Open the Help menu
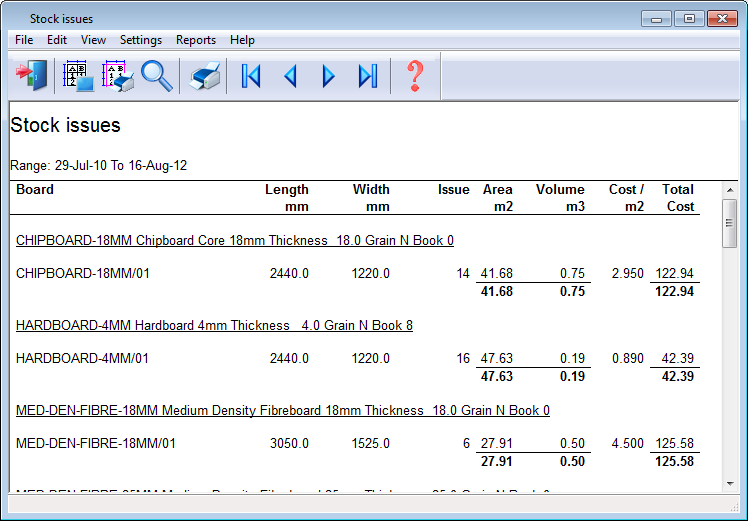 pyautogui.click(x=242, y=40)
